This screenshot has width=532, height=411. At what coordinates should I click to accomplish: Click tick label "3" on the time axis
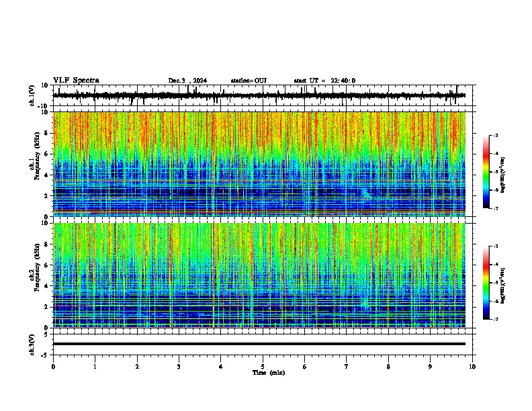point(179,367)
